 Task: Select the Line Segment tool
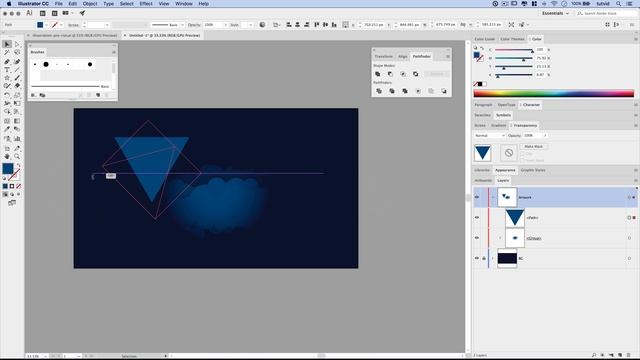point(17,70)
